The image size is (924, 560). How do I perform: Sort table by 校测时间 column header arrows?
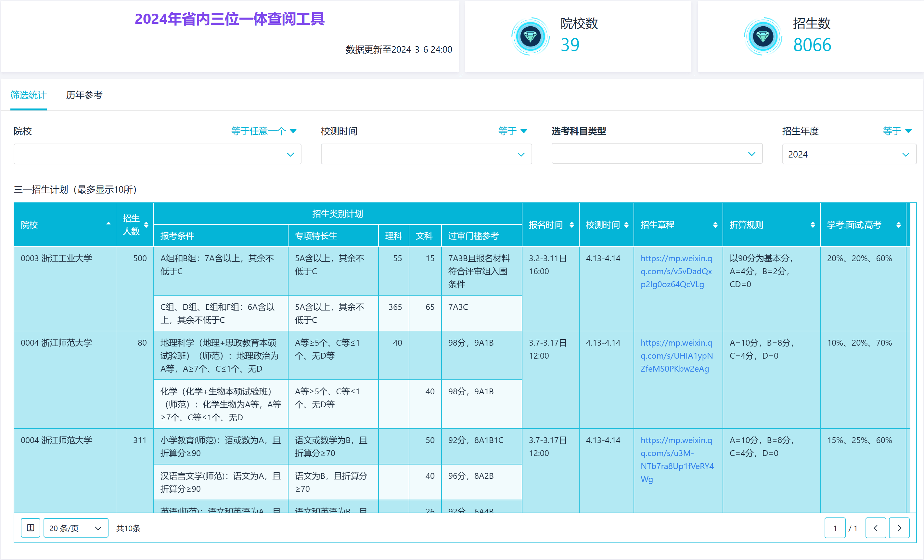pos(626,224)
